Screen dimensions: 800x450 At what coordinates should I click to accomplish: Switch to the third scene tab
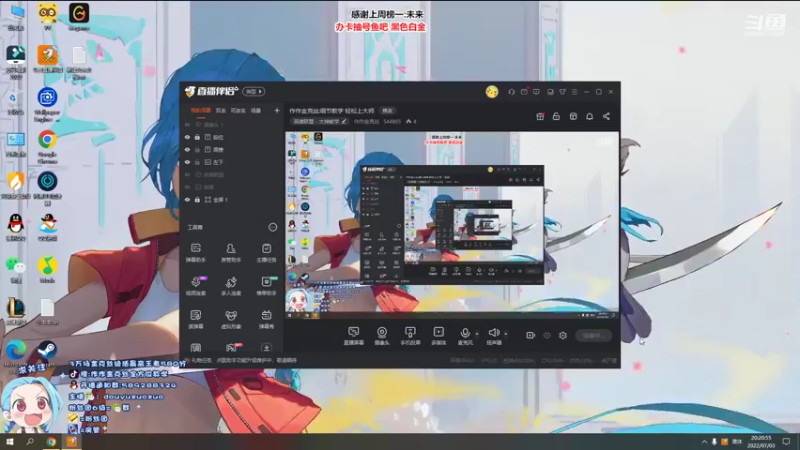tap(238, 110)
